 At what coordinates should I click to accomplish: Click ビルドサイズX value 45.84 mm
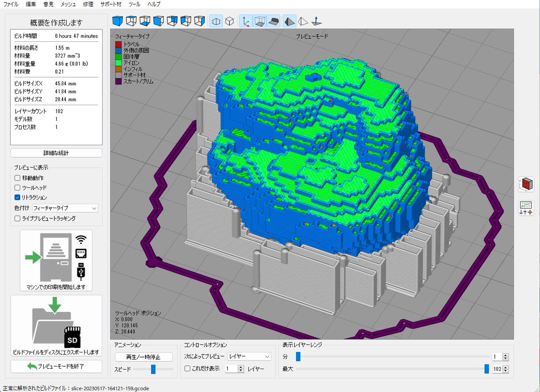pos(65,83)
